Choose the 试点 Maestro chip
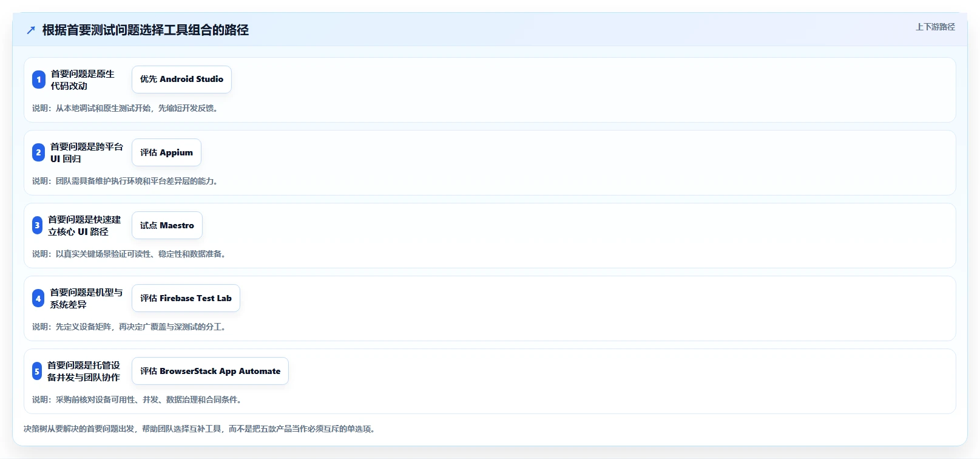The image size is (980, 459). point(167,225)
